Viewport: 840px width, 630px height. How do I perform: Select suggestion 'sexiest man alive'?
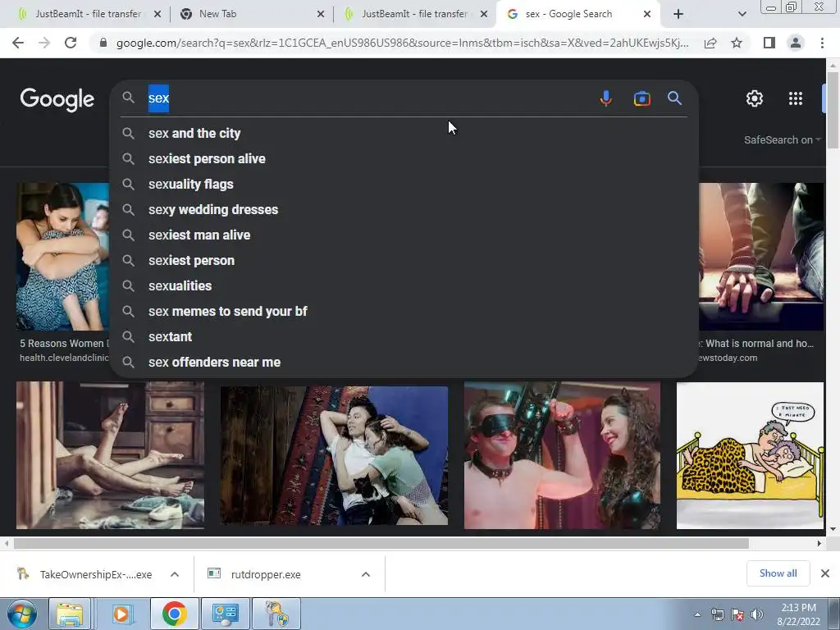pyautogui.click(x=404, y=235)
